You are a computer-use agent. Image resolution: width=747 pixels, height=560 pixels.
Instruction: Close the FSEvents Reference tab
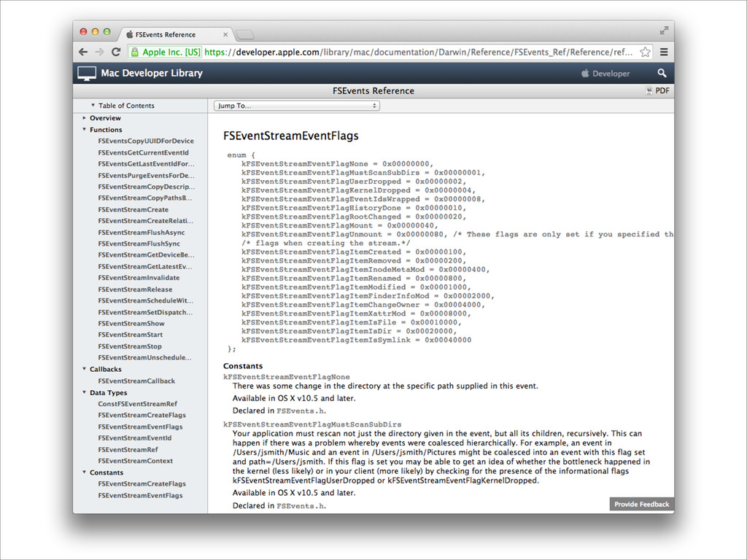pyautogui.click(x=225, y=34)
